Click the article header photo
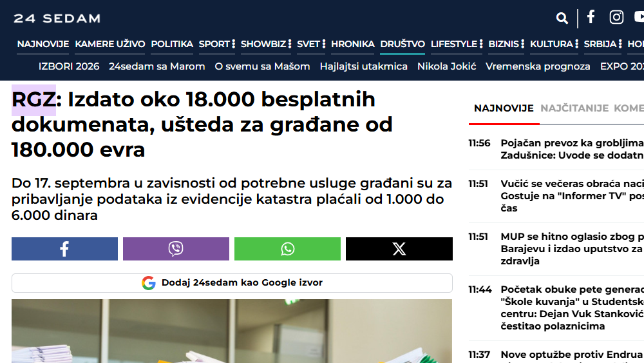Screen dimensions: 644x363 pyautogui.click(x=232, y=331)
